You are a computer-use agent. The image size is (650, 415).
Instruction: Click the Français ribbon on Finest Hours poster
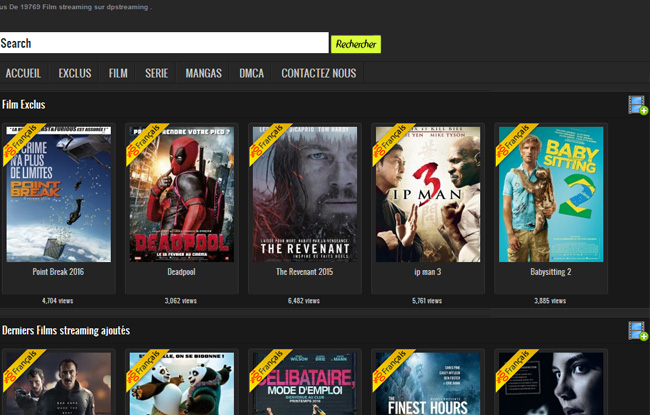point(393,370)
